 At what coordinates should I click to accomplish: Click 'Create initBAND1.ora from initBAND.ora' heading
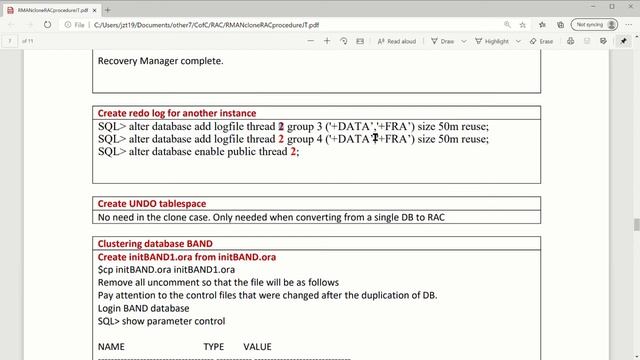tap(187, 257)
